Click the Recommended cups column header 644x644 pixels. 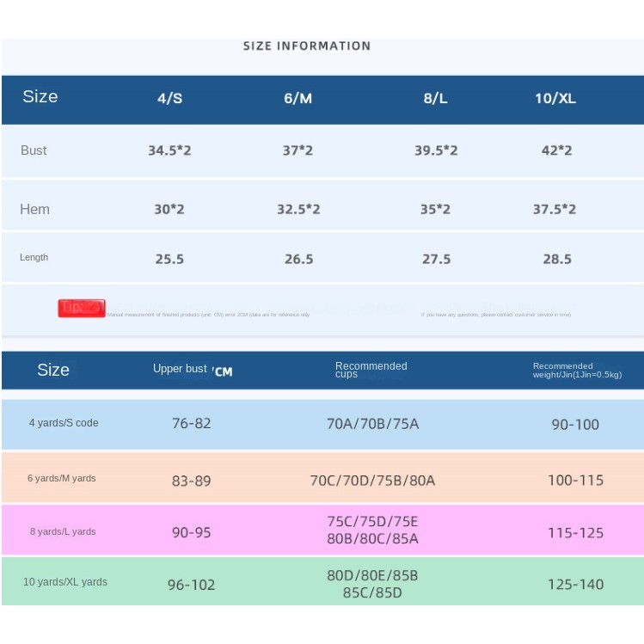tap(371, 370)
